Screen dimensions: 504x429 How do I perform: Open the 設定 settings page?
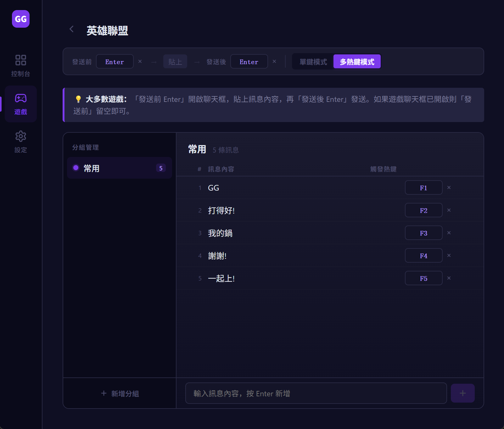coord(21,142)
